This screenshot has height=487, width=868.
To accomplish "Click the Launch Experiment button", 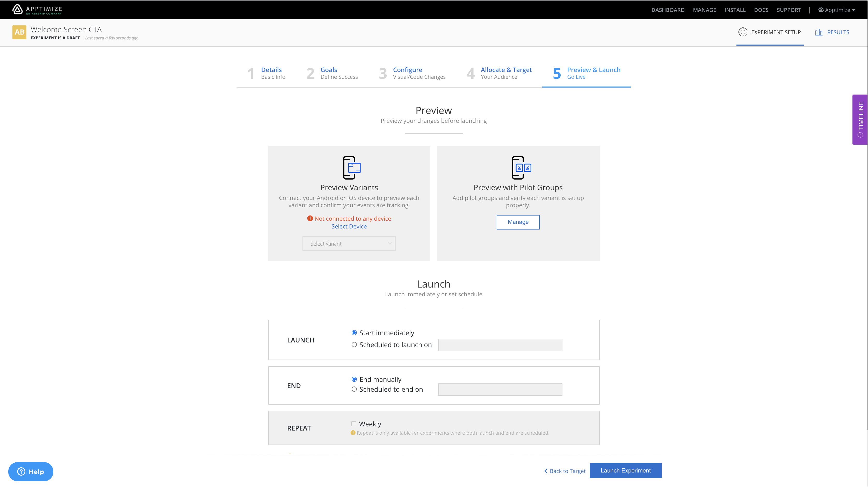I will tap(625, 470).
